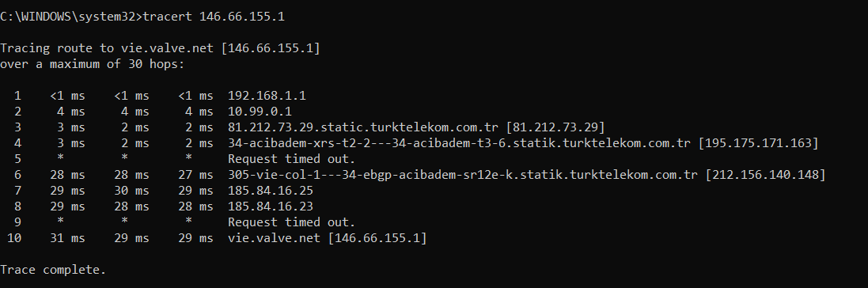Click the [212.156.140.148] address
This screenshot has width=868, height=288.
(766, 175)
